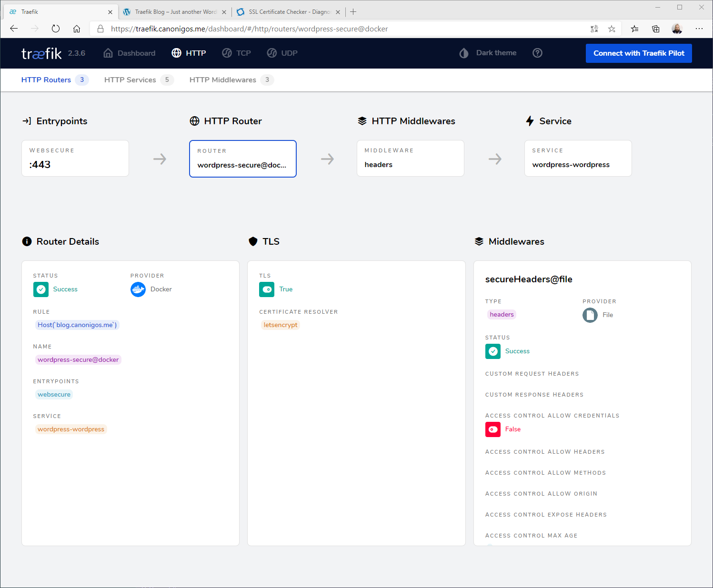Click the browser refresh icon
713x588 pixels.
click(56, 29)
